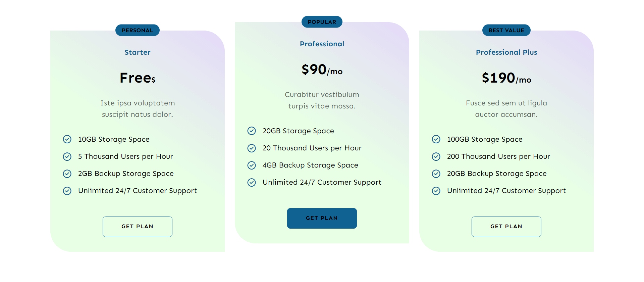Click the checkmark next to 4GB Backup Storage Space
The height and width of the screenshot is (282, 644).
click(252, 165)
